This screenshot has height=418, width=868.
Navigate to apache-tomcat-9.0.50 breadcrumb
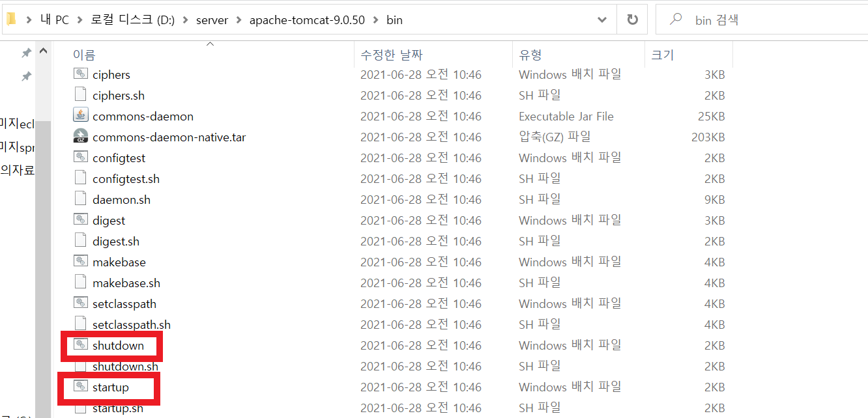307,20
